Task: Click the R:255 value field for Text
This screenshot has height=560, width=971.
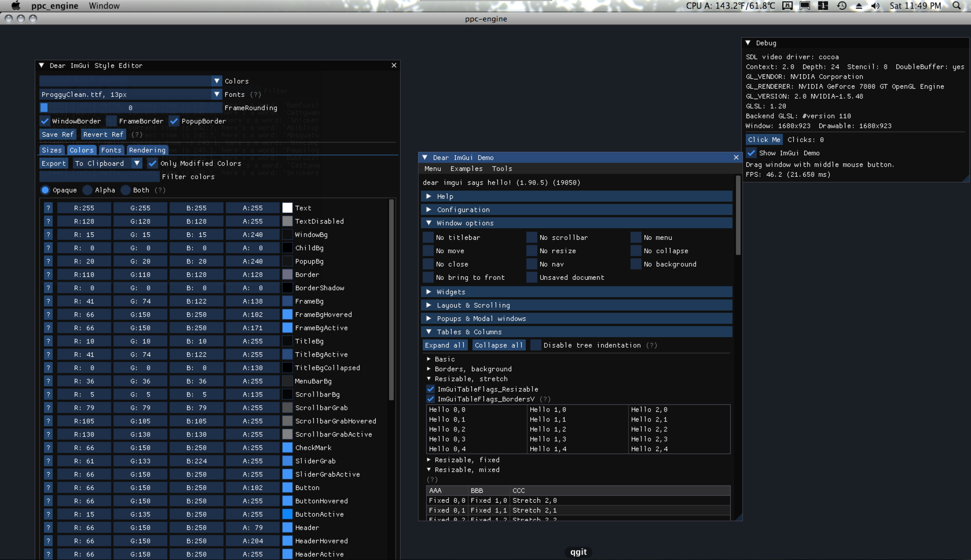Action: point(84,208)
